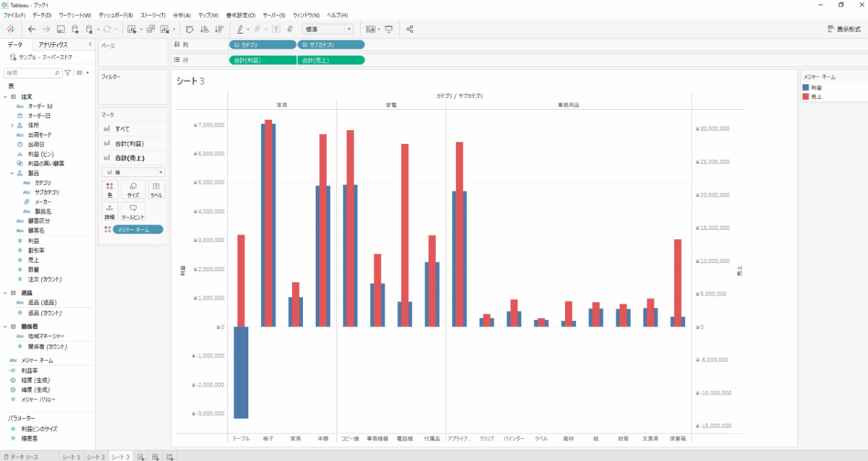Click the undo back arrow in toolbar
The width and height of the screenshot is (868, 461).
coord(31,29)
